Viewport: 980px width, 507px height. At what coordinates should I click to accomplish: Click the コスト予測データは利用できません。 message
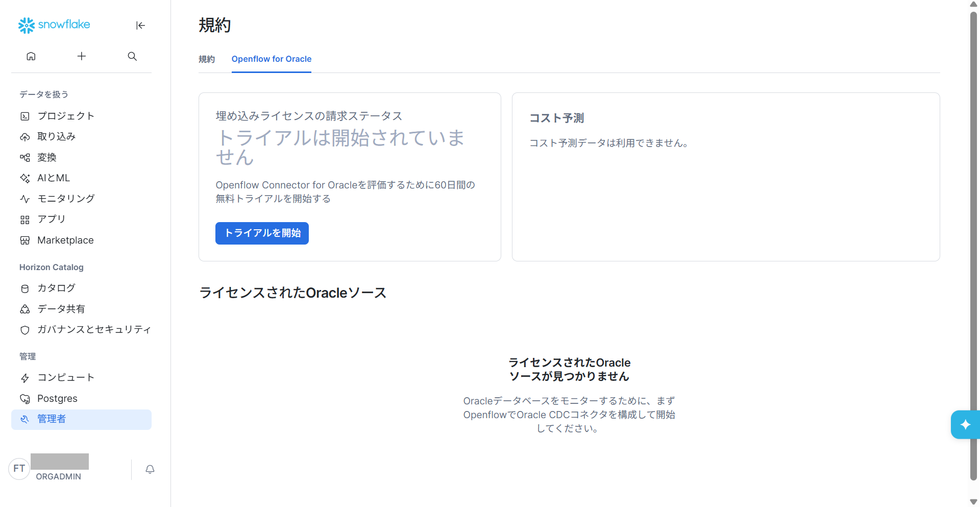click(609, 143)
